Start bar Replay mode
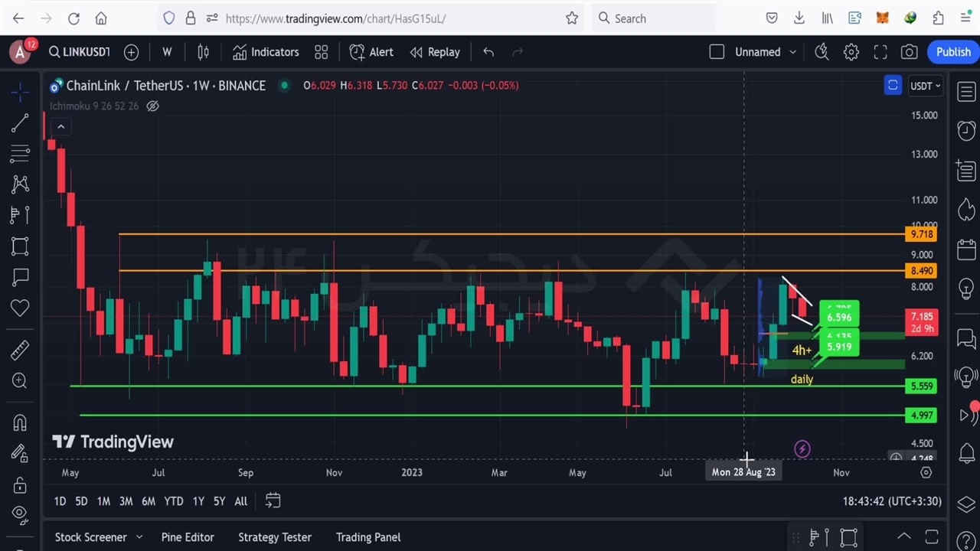The image size is (980, 551). (434, 52)
